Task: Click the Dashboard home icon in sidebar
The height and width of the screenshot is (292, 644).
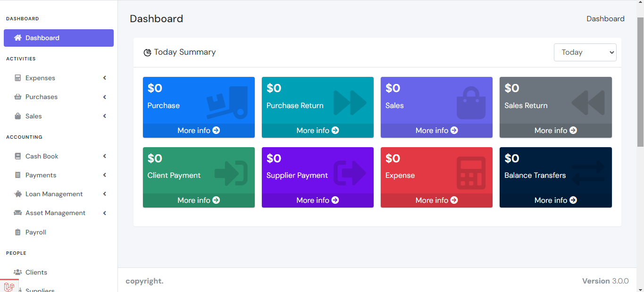Action: point(18,38)
